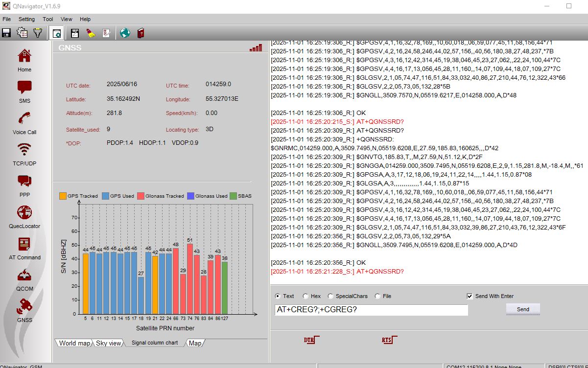Select the SpecialChars radio option
Viewport: 588px width, 368px height.
(331, 296)
